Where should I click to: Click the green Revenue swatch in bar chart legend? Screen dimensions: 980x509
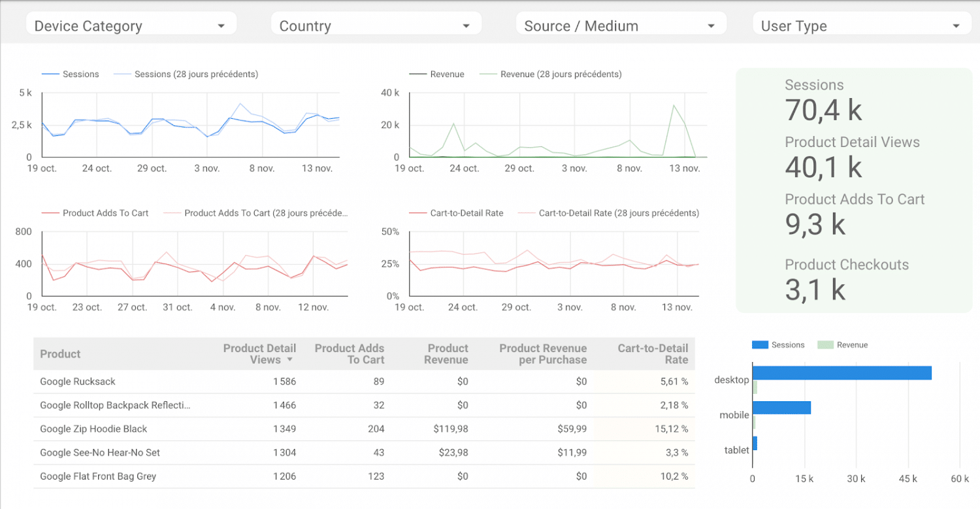tap(826, 345)
